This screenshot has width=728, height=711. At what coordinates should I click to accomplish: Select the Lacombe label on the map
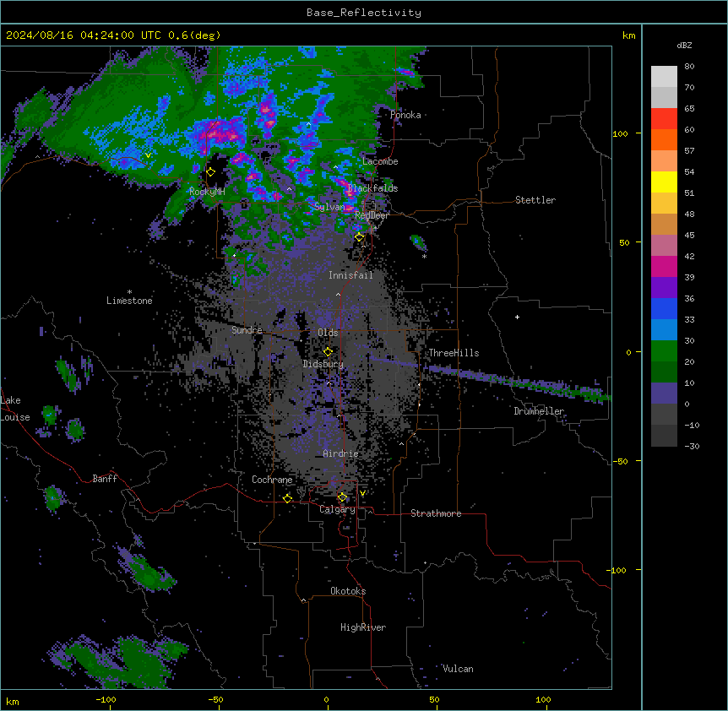(x=380, y=161)
